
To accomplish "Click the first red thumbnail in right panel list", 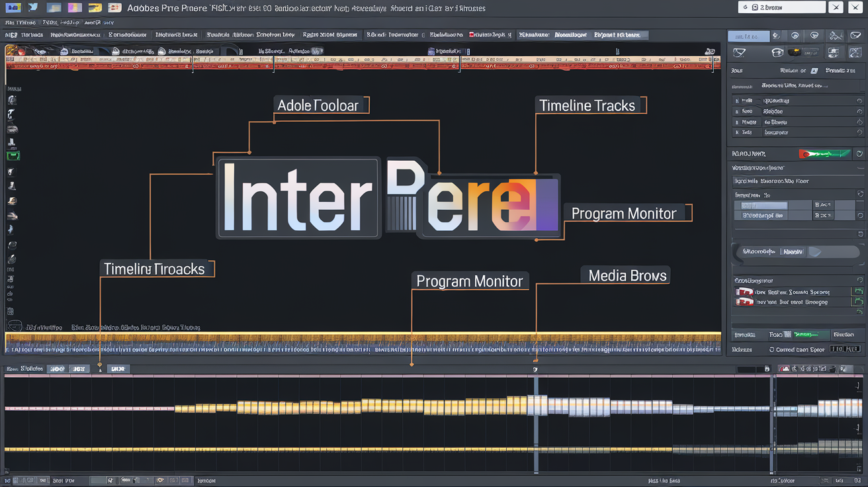I will coord(744,291).
